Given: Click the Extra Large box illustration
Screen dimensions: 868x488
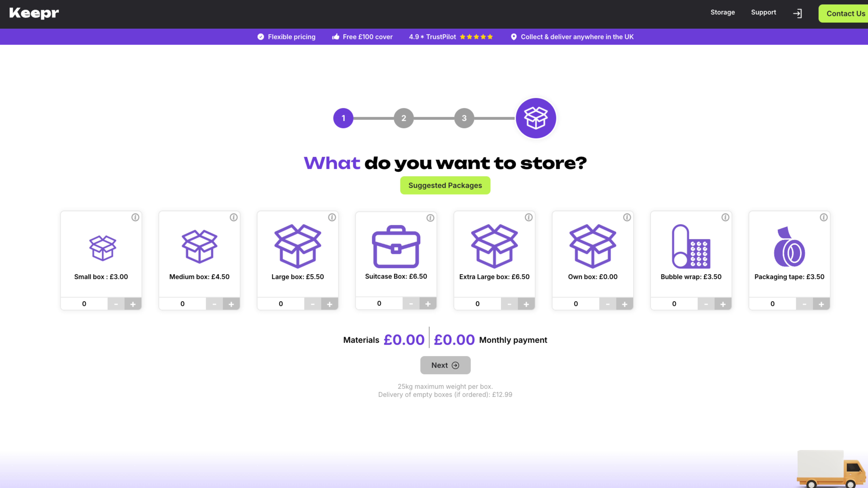Looking at the screenshot, I should pos(494,246).
